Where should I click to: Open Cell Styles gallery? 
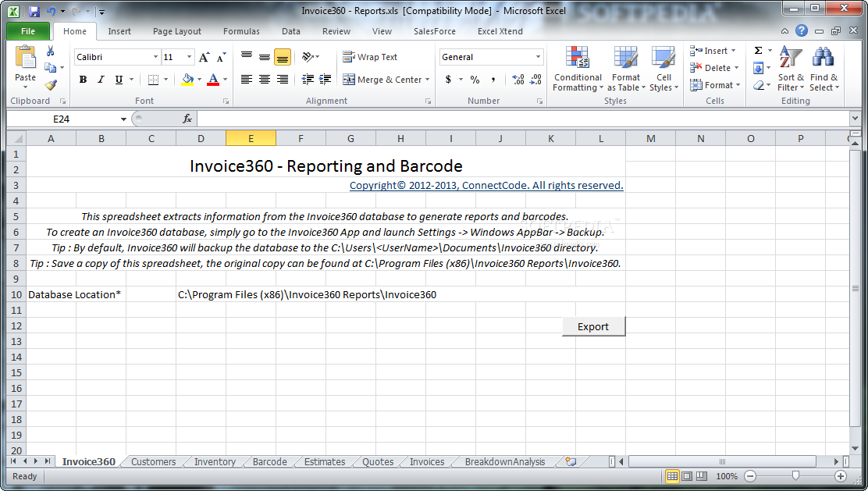pos(663,69)
